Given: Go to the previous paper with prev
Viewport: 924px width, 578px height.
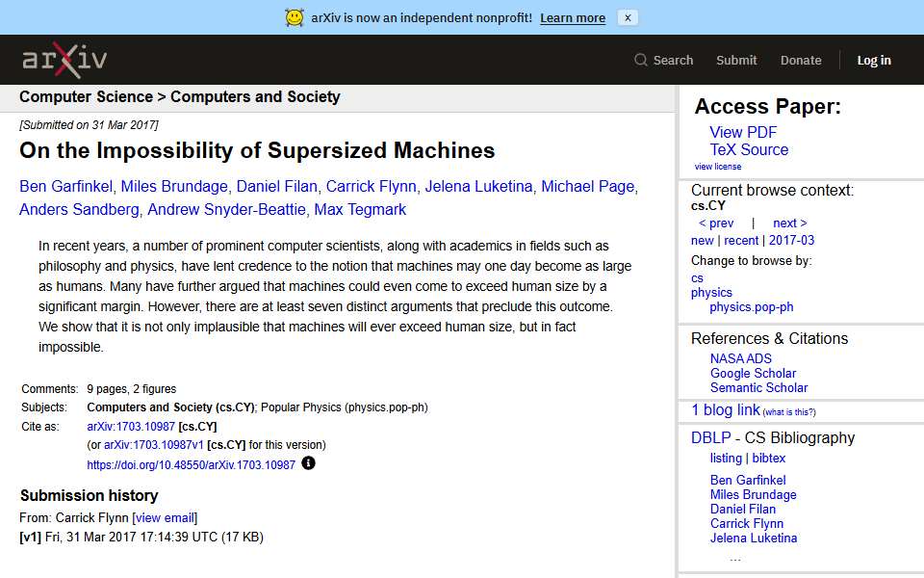Looking at the screenshot, I should point(716,223).
